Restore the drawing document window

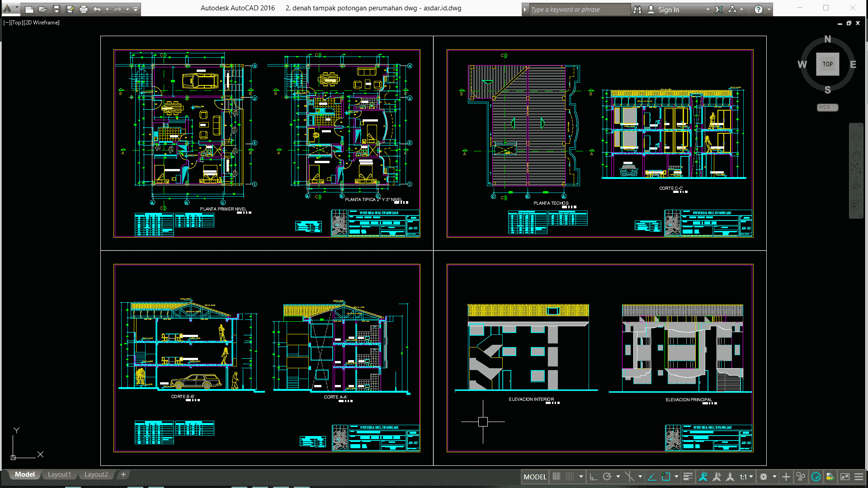click(x=849, y=23)
